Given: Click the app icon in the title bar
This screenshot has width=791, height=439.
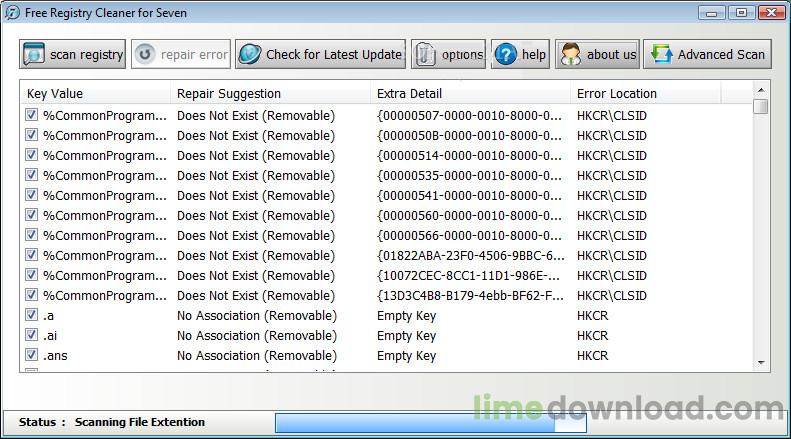Looking at the screenshot, I should pos(12,13).
